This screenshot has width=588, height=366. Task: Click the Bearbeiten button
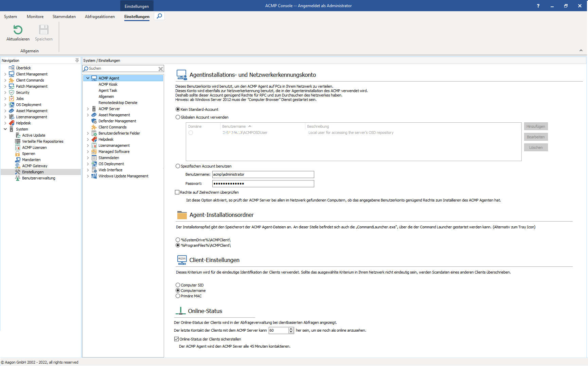tap(536, 137)
